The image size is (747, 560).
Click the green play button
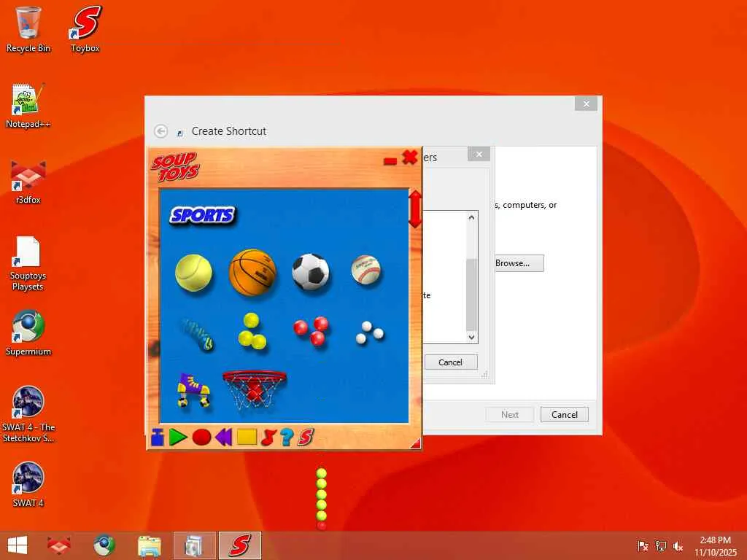click(178, 437)
